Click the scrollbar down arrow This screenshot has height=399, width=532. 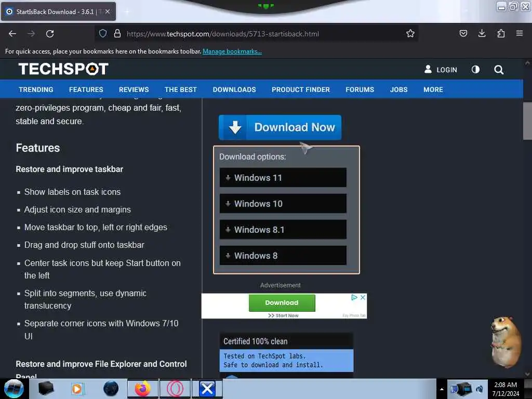[527, 374]
